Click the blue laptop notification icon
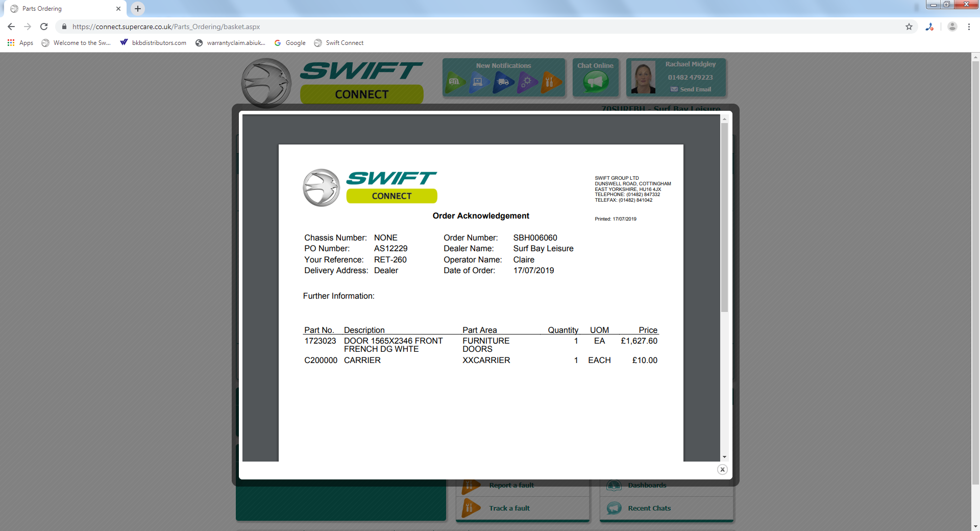This screenshot has width=980, height=531. pos(479,82)
